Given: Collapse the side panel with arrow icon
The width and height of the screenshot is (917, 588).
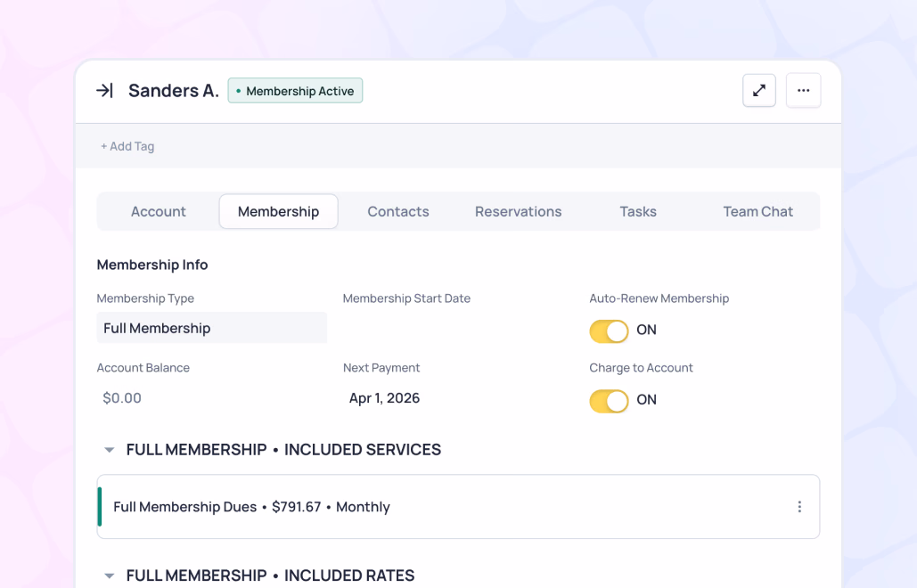Looking at the screenshot, I should point(104,91).
